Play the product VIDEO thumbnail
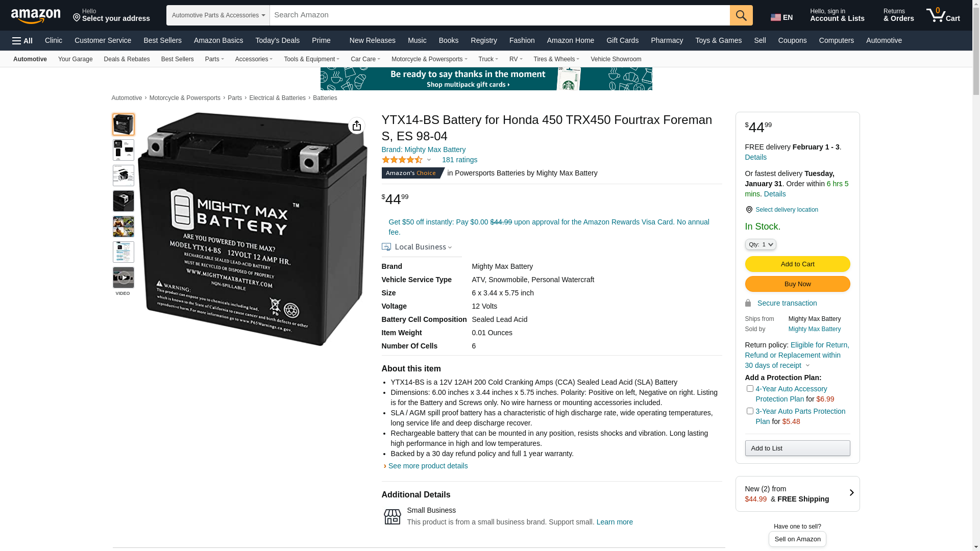 (124, 278)
